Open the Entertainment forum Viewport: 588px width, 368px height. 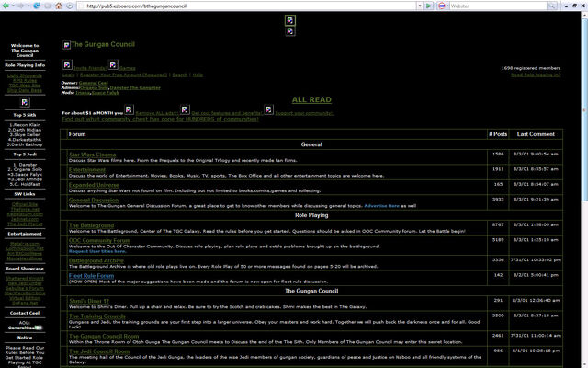[87, 169]
